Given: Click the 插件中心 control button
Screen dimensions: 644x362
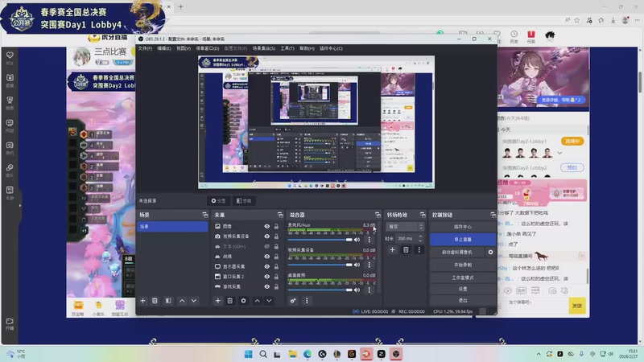Looking at the screenshot, I should click(x=463, y=227).
